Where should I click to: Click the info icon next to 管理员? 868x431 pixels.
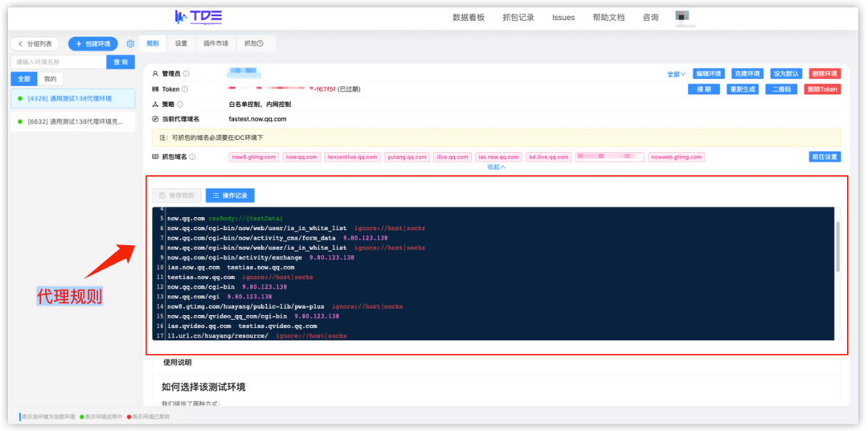(x=186, y=74)
